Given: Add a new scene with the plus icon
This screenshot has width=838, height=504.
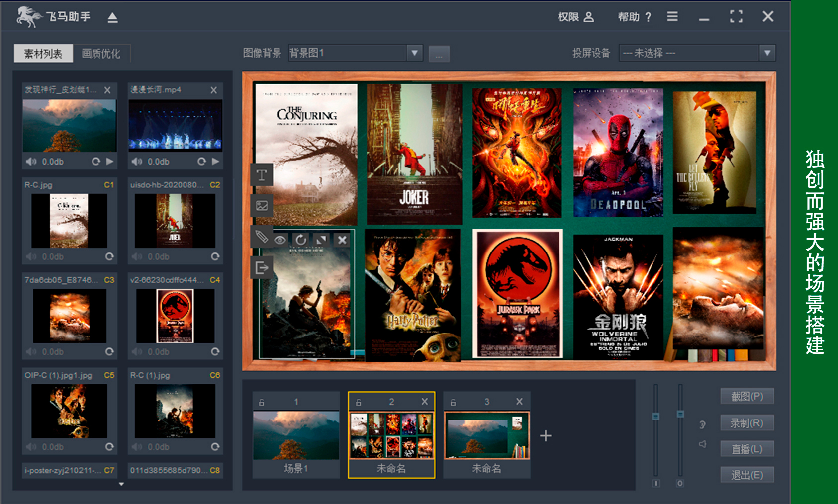Looking at the screenshot, I should pyautogui.click(x=546, y=436).
